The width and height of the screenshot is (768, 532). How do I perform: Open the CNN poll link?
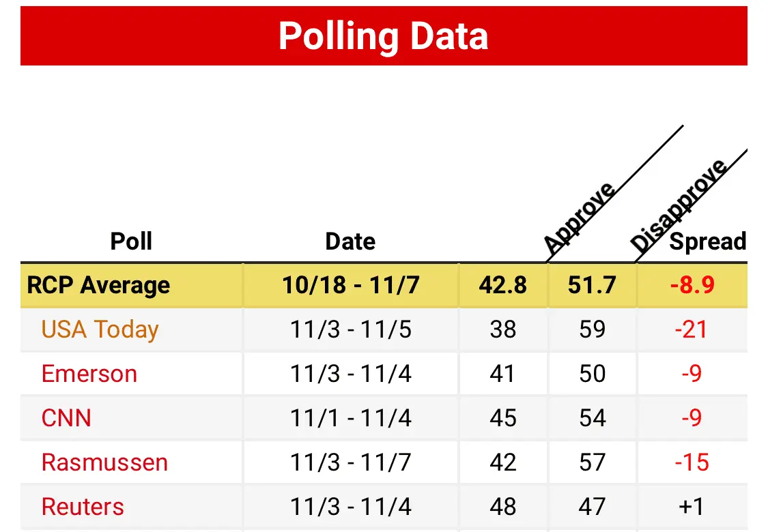point(66,418)
